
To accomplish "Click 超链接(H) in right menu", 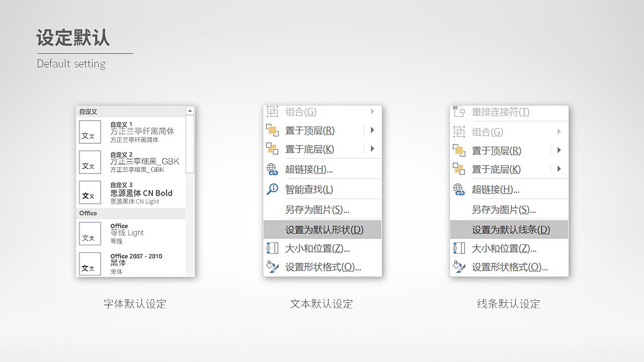I will click(503, 189).
